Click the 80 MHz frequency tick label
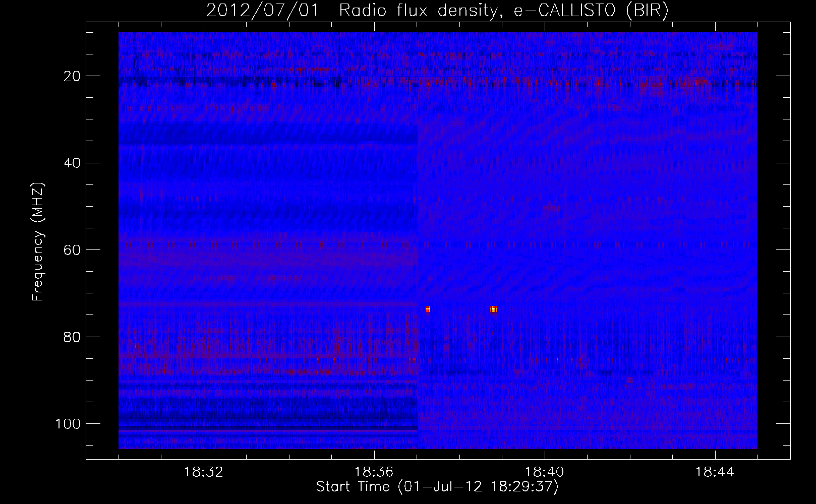Screen dimensions: 816x504 click(x=72, y=337)
